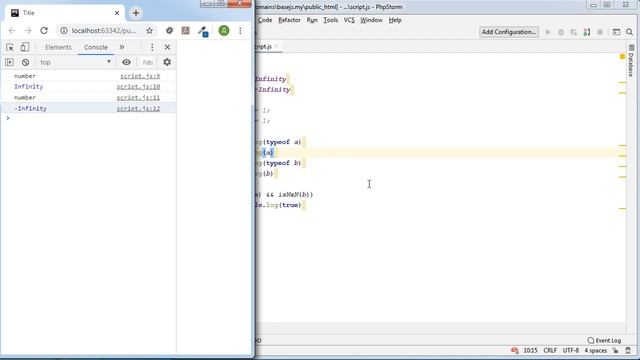Image resolution: width=640 pixels, height=360 pixels.
Task: Reload the localhost page
Action: pyautogui.click(x=44, y=31)
